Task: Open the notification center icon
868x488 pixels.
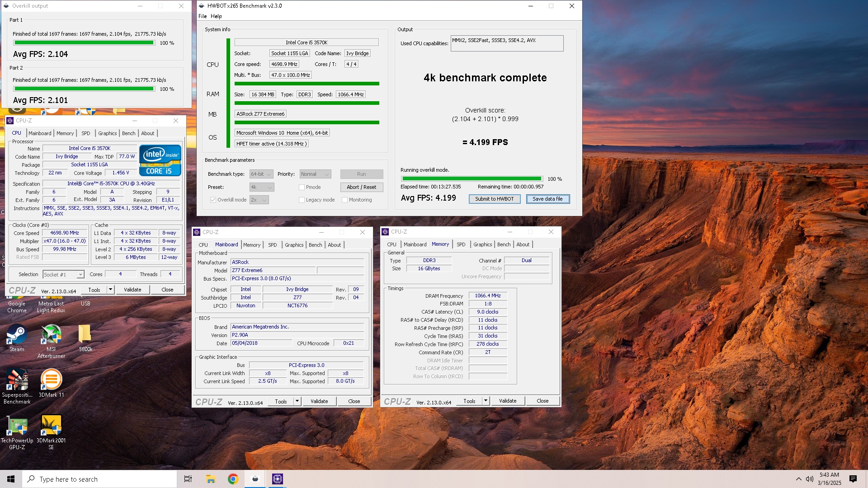Action: 853,479
